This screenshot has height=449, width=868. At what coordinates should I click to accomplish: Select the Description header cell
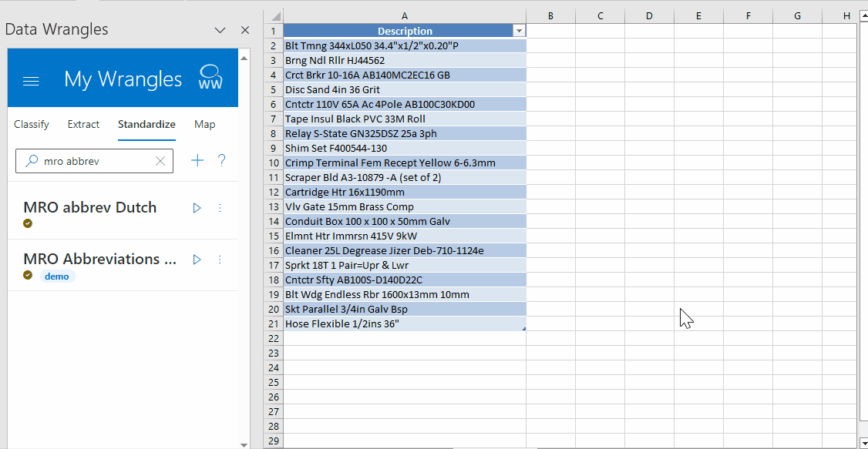405,31
